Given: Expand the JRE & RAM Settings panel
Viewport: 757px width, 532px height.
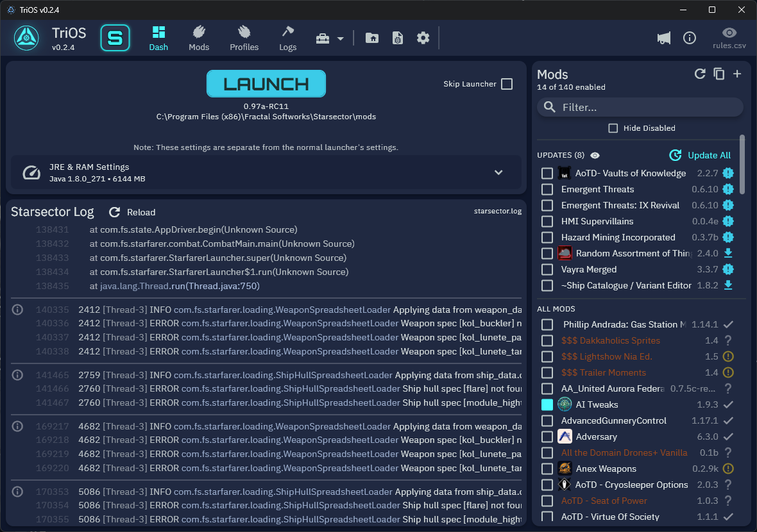Looking at the screenshot, I should click(498, 172).
